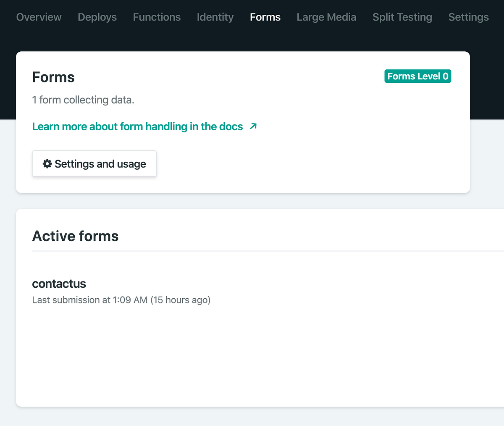Open the Large Media tab

326,17
